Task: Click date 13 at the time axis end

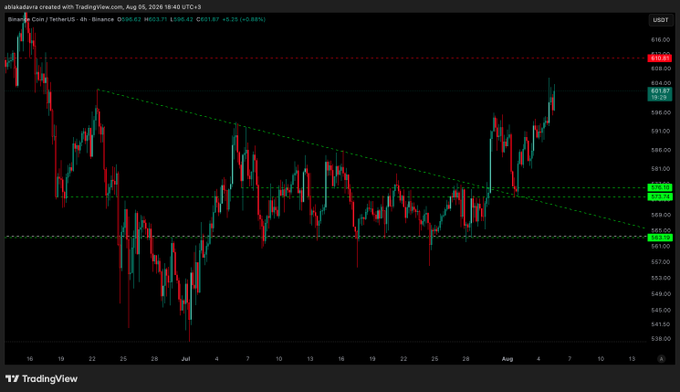Action: pyautogui.click(x=632, y=359)
